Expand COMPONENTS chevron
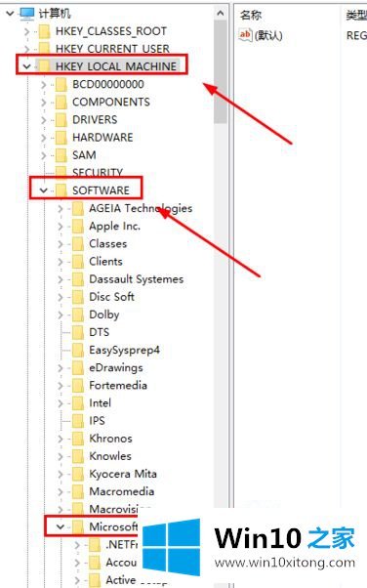The width and height of the screenshot is (367, 588). (44, 103)
